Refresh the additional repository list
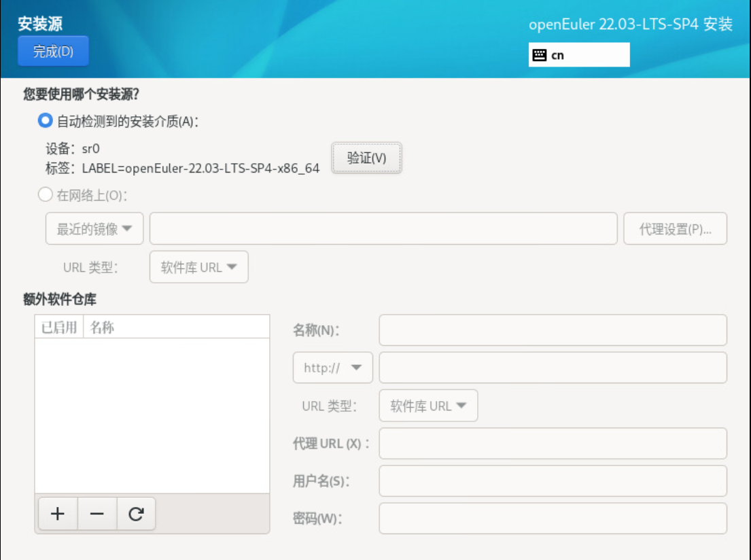The width and height of the screenshot is (751, 560). point(137,514)
